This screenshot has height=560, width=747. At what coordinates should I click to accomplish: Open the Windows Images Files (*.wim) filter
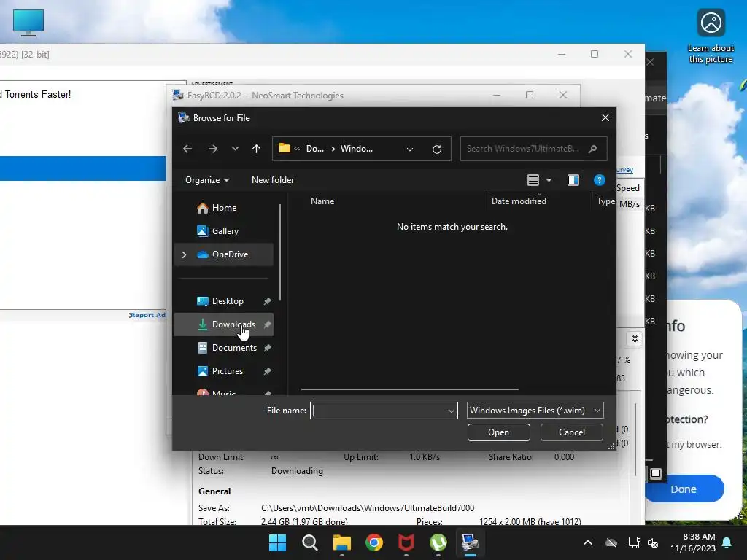[535, 411]
